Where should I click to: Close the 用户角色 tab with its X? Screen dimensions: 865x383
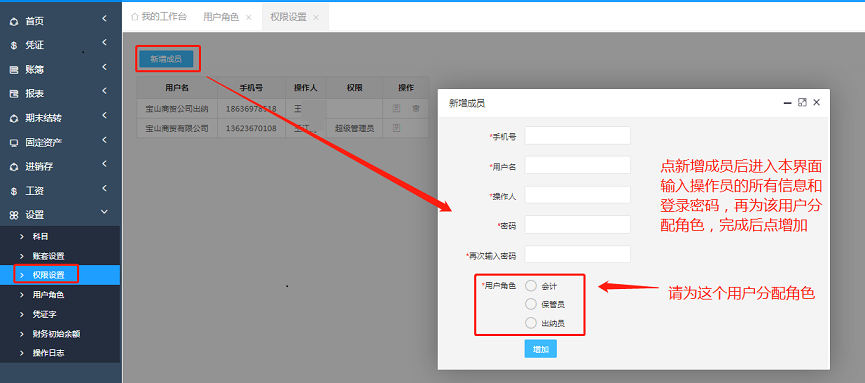pyautogui.click(x=248, y=17)
